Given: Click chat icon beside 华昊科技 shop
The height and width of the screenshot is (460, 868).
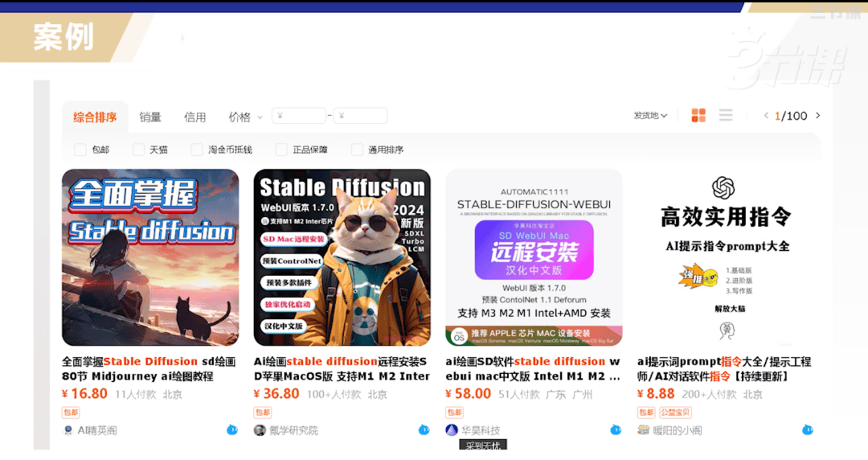Looking at the screenshot, I should (616, 430).
